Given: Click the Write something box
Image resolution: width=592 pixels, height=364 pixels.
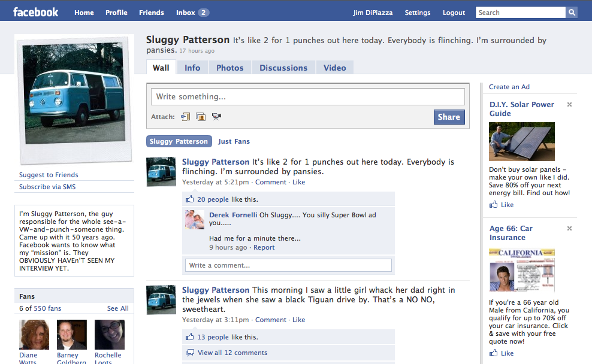Looking at the screenshot, I should click(x=308, y=96).
